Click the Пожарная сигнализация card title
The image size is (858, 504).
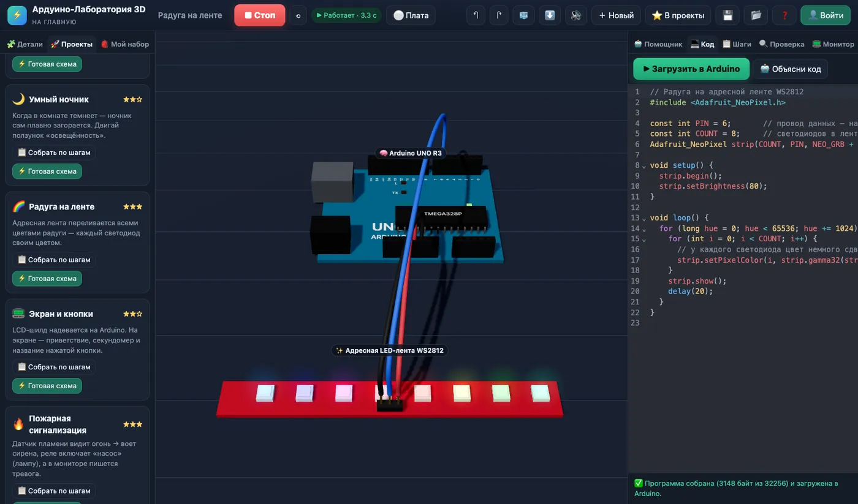[x=58, y=424]
